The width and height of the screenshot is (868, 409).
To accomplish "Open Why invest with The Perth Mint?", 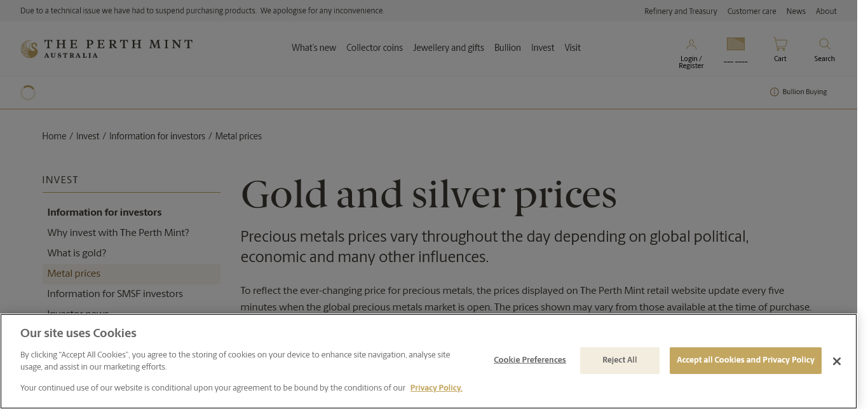I will [118, 233].
